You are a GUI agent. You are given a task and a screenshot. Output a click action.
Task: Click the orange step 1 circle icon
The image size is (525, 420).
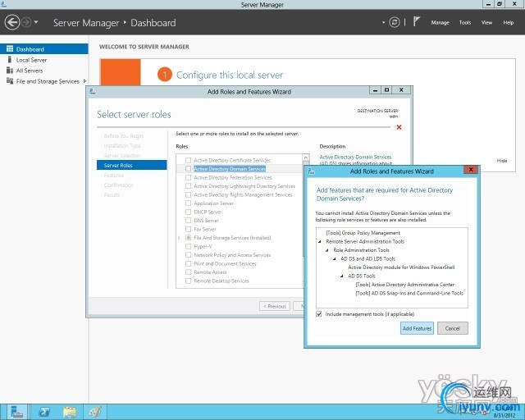(x=164, y=75)
